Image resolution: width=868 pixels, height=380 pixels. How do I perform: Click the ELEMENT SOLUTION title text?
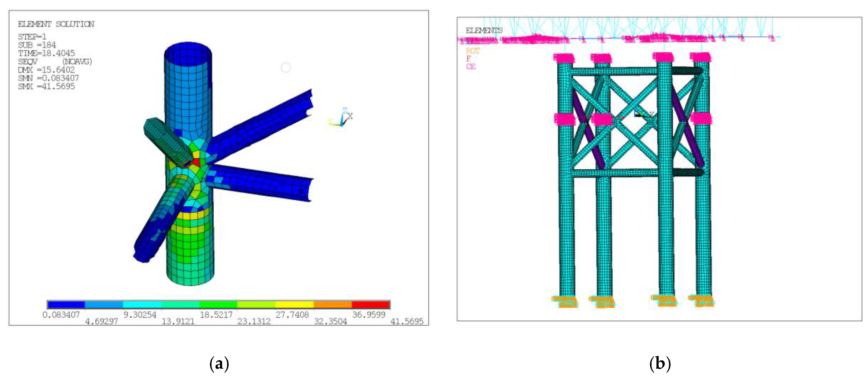[x=56, y=24]
